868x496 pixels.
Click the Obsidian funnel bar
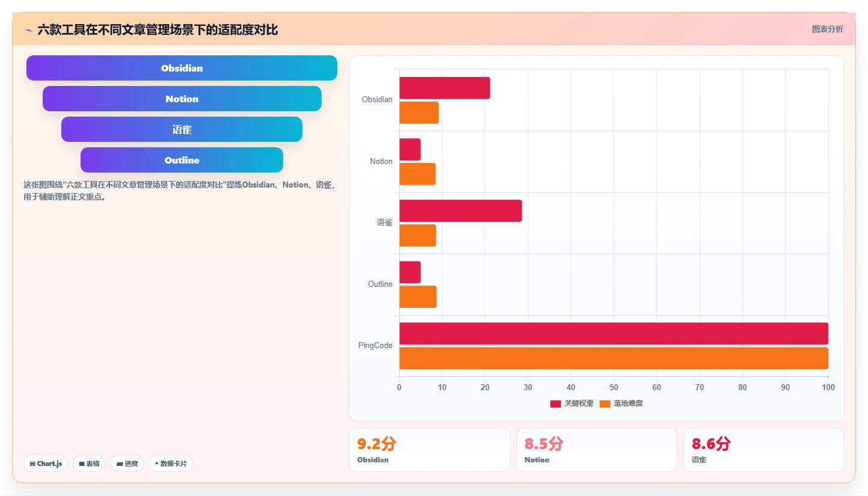pos(182,68)
